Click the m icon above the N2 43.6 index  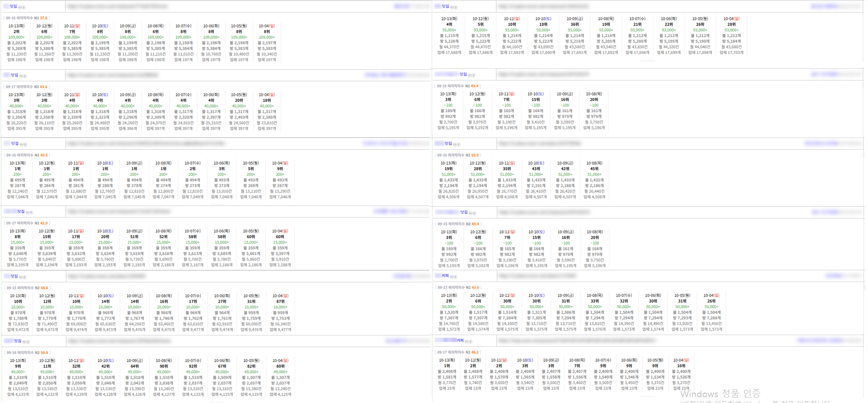[x=21, y=76]
